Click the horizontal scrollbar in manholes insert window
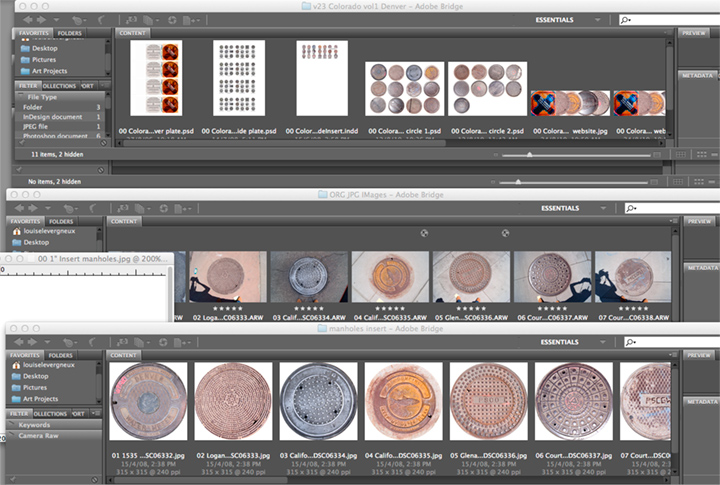The image size is (720, 485). 202,480
